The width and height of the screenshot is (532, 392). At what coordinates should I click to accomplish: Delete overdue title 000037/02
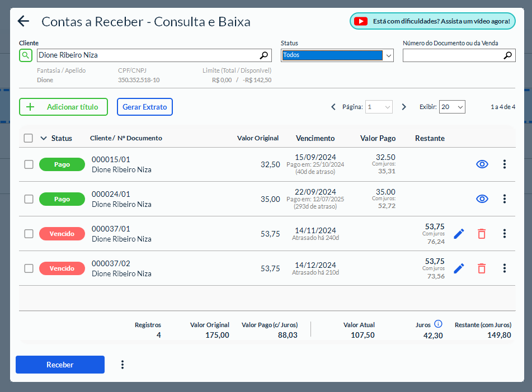(x=481, y=268)
